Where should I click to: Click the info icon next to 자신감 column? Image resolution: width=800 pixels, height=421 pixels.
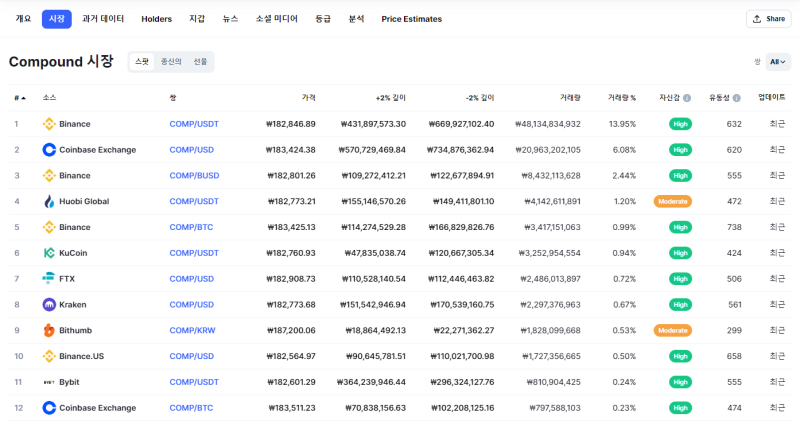[687, 98]
